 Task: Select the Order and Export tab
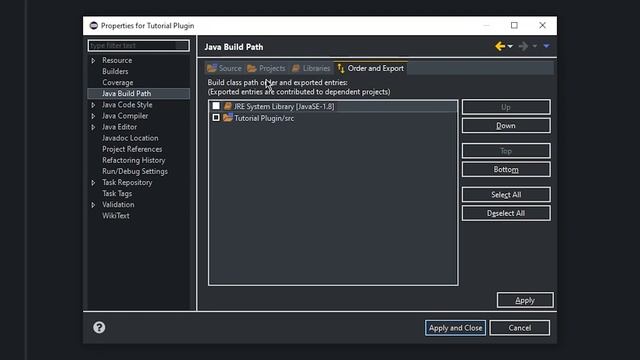click(371, 68)
